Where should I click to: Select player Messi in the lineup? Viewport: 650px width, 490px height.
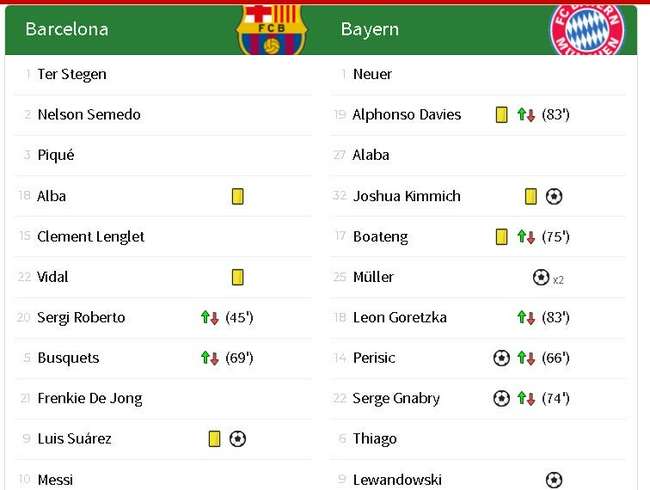pyautogui.click(x=55, y=480)
